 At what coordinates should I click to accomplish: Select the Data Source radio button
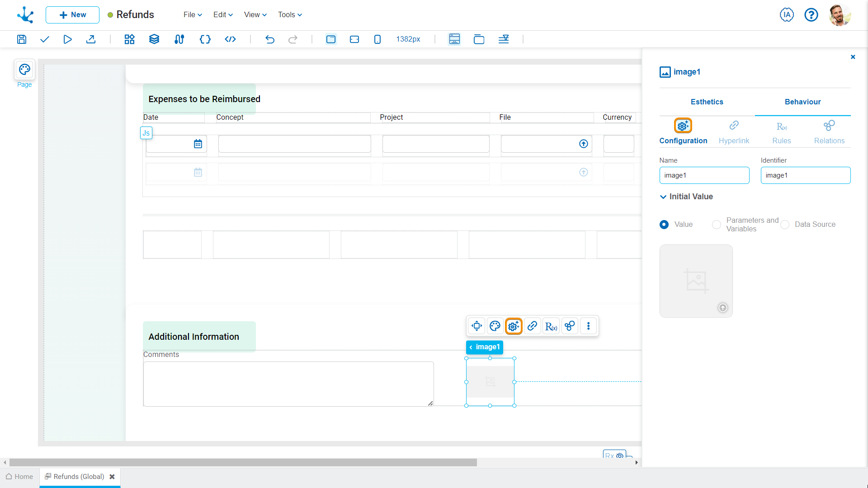(x=785, y=225)
